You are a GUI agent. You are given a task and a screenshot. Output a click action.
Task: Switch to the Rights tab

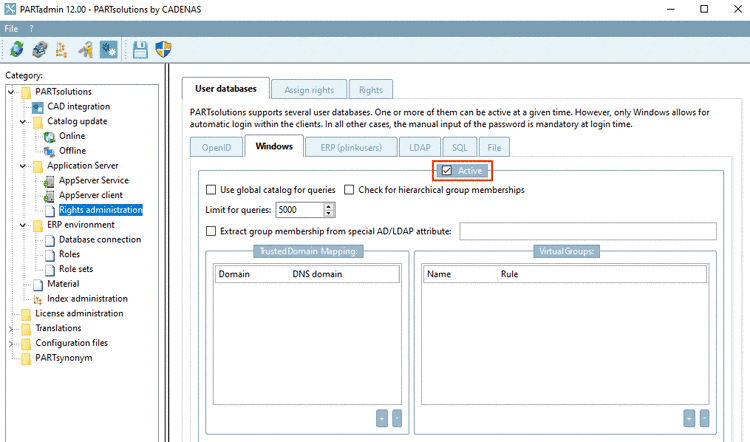pyautogui.click(x=371, y=90)
